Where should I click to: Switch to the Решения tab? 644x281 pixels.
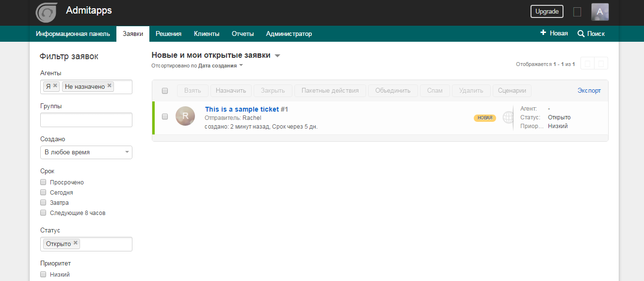point(168,33)
